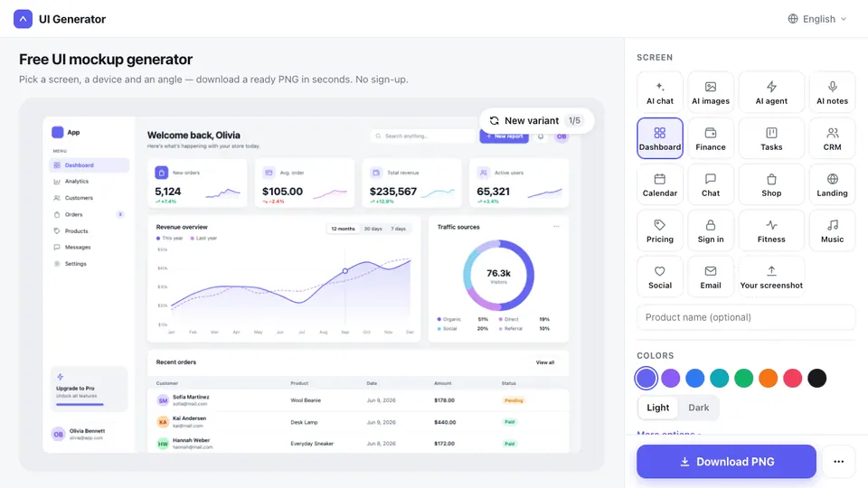Screen dimensions: 868x488
Task: Switch theme to Dark
Action: pos(699,408)
